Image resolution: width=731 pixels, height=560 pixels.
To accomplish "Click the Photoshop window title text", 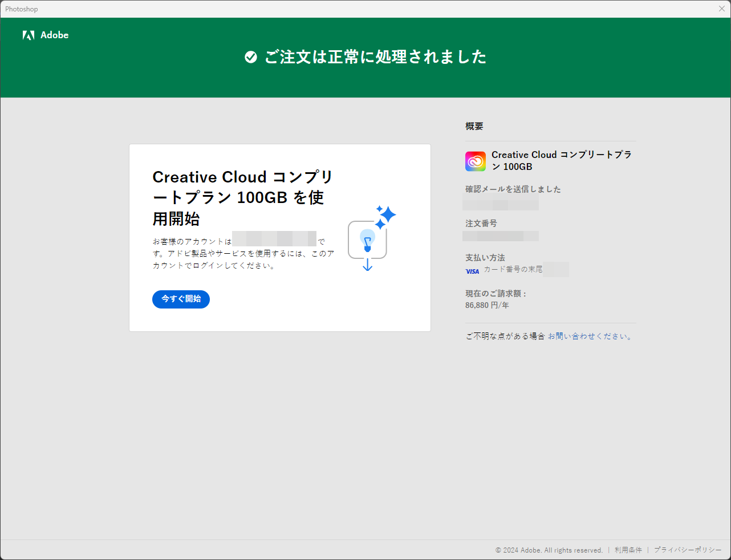I will pyautogui.click(x=22, y=9).
